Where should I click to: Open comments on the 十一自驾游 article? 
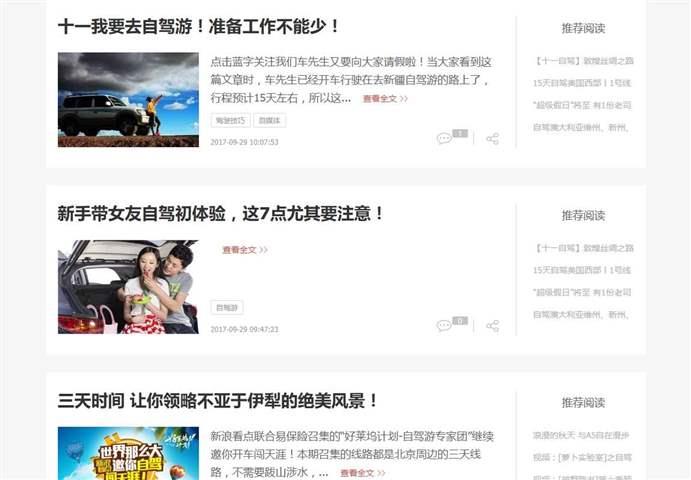click(445, 138)
